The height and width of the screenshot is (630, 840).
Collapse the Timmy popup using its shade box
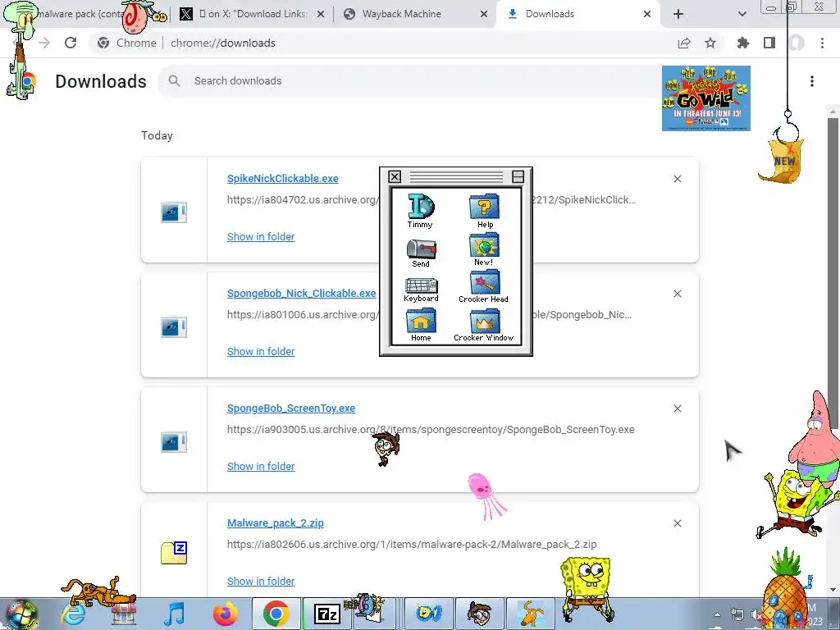[518, 177]
